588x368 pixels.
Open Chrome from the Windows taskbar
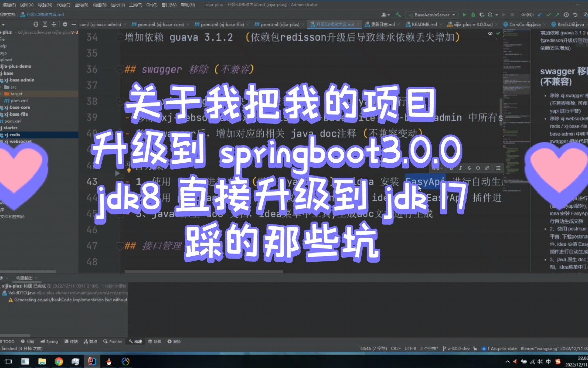tap(59, 361)
